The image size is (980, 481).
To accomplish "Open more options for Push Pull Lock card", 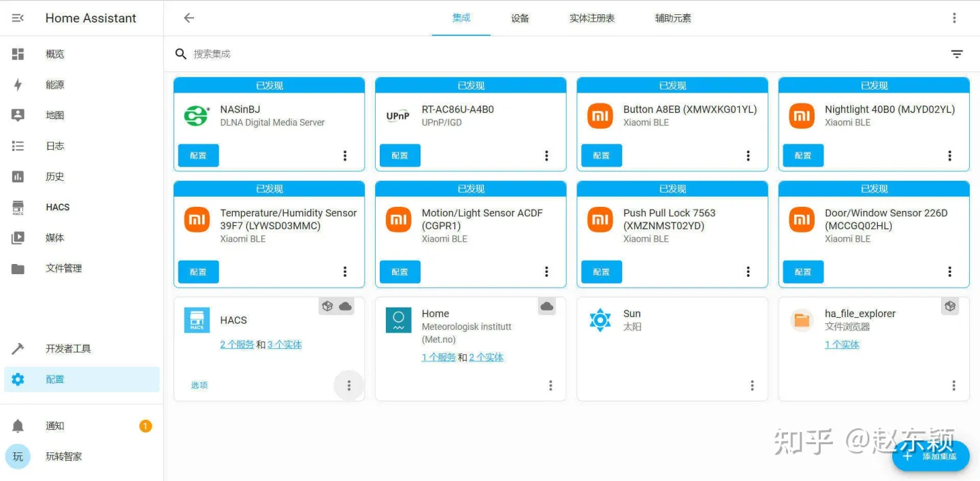I will [x=748, y=271].
